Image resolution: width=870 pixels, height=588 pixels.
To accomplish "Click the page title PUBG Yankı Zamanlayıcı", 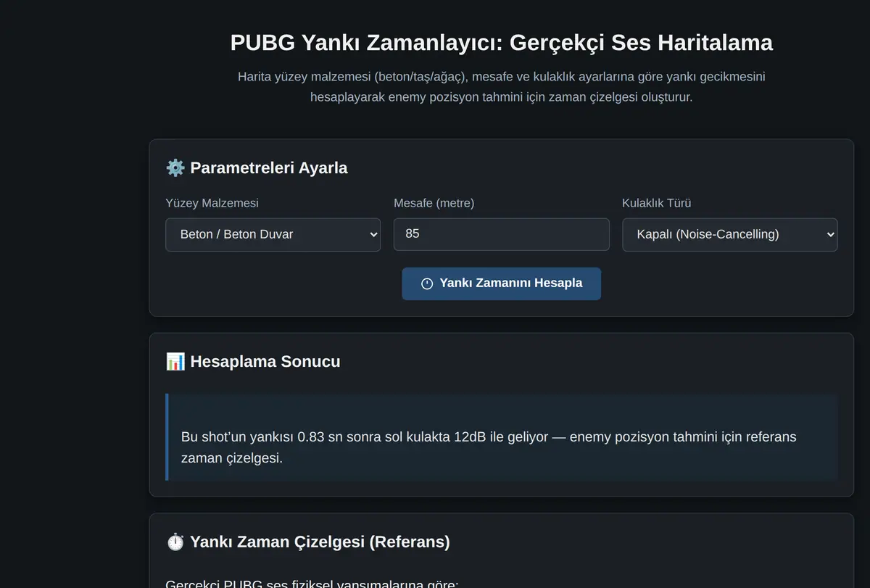I will click(x=501, y=43).
